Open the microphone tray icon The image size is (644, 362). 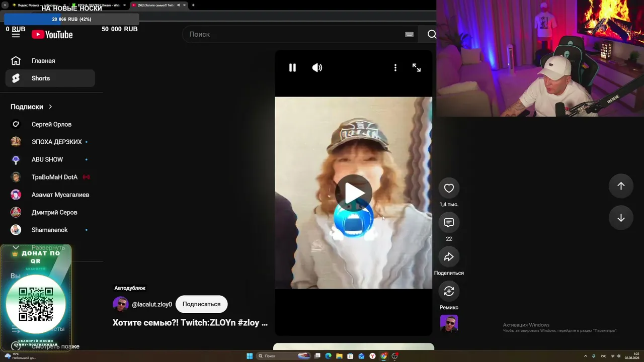point(594,356)
